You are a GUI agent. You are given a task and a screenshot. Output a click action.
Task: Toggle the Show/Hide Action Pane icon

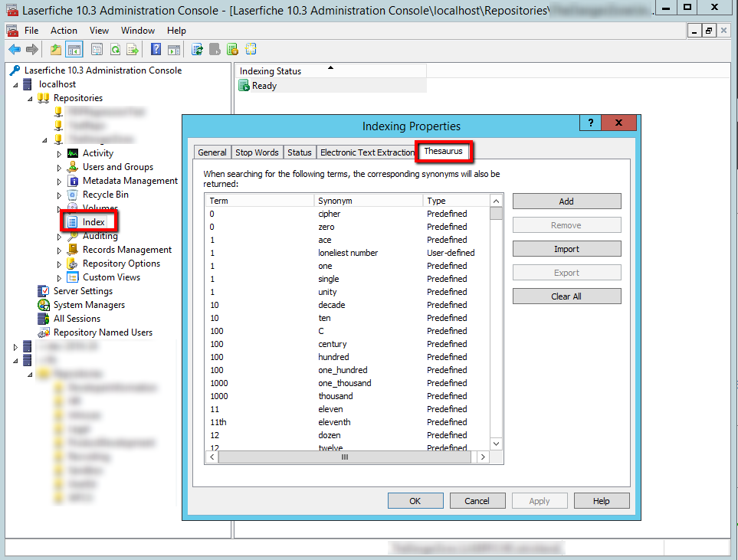pos(174,49)
